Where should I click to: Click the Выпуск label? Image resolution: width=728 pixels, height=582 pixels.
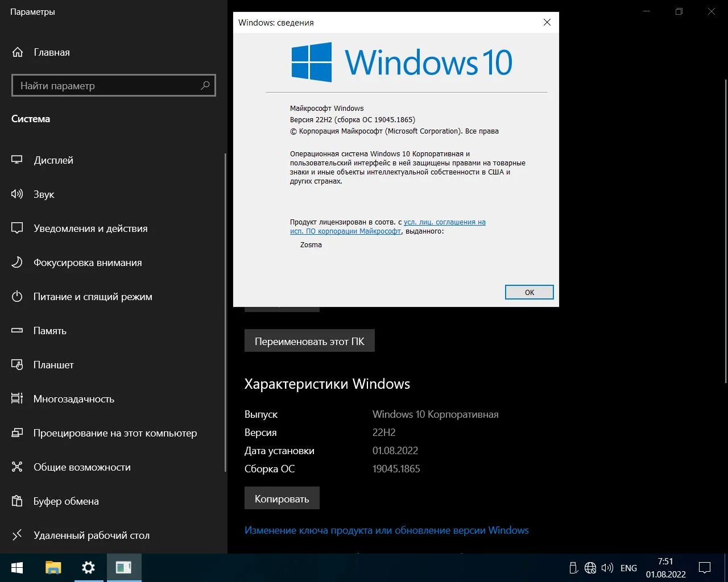click(261, 414)
